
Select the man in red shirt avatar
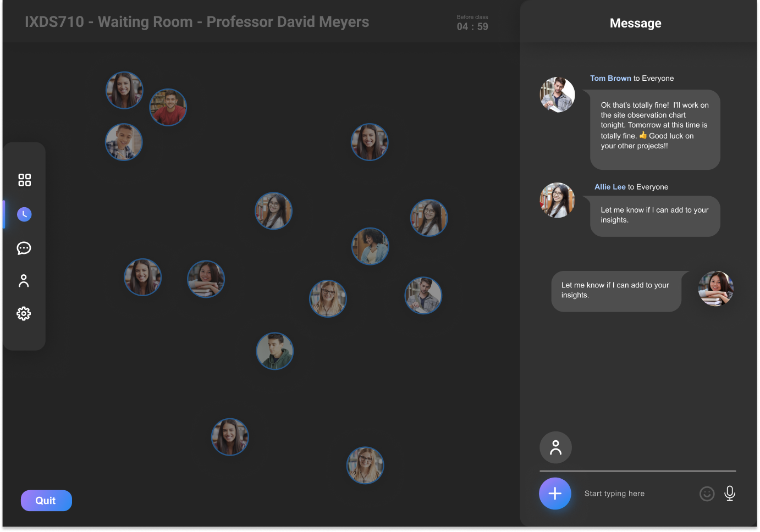168,107
